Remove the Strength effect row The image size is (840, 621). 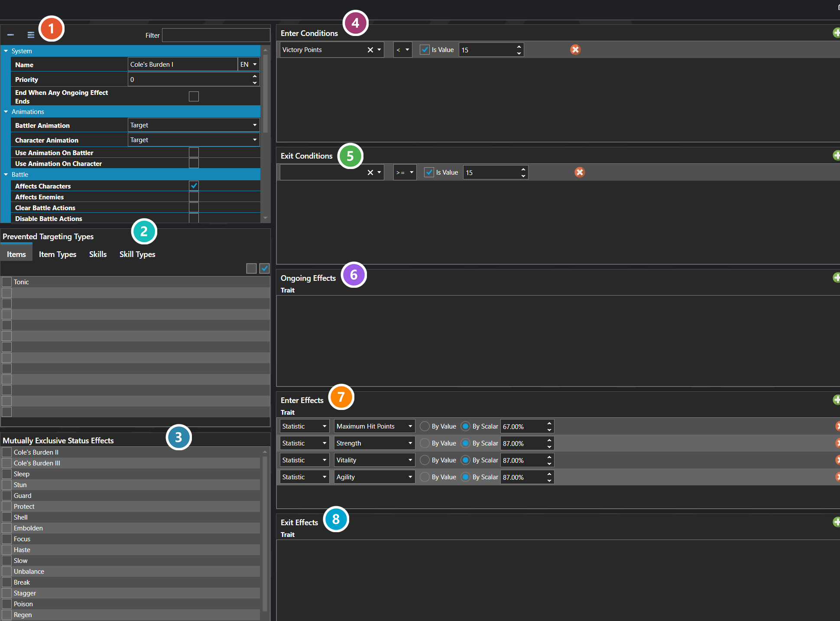(838, 443)
